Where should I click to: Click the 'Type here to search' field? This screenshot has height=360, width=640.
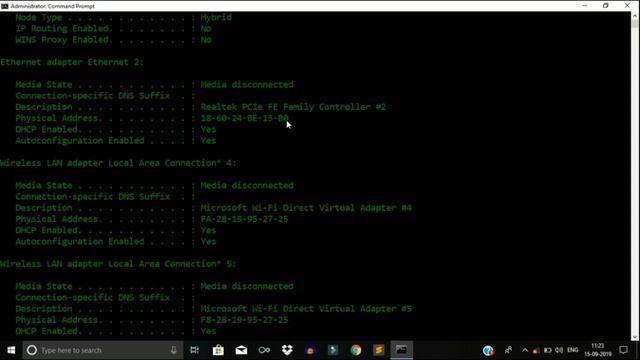[103, 350]
